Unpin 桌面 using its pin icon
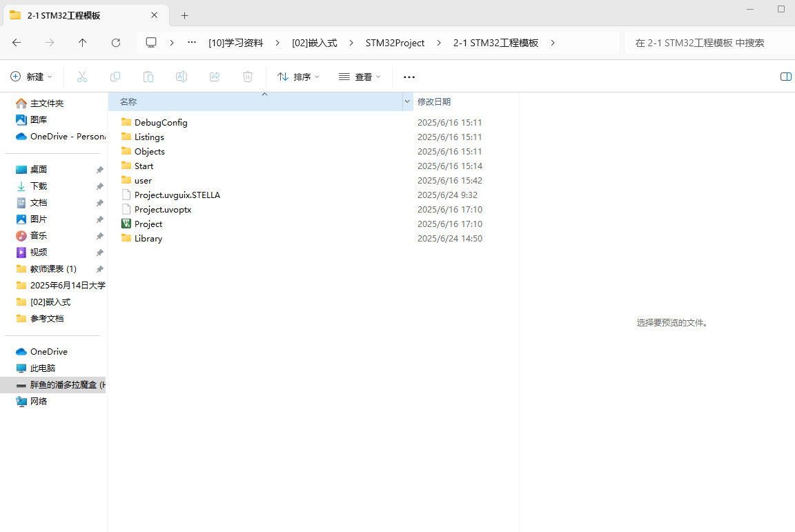The image size is (795, 532). click(x=100, y=170)
